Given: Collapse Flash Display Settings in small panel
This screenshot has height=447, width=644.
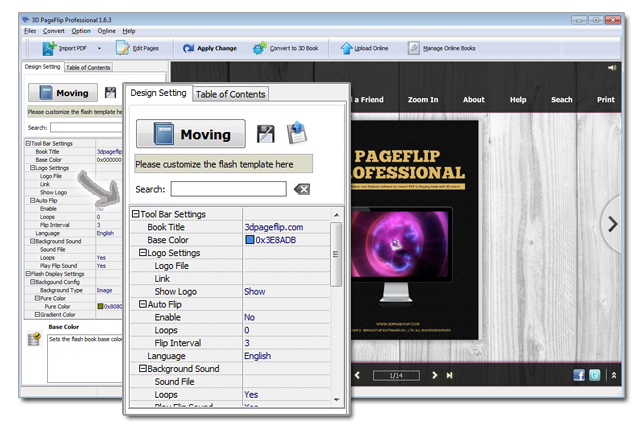Looking at the screenshot, I should (x=28, y=274).
